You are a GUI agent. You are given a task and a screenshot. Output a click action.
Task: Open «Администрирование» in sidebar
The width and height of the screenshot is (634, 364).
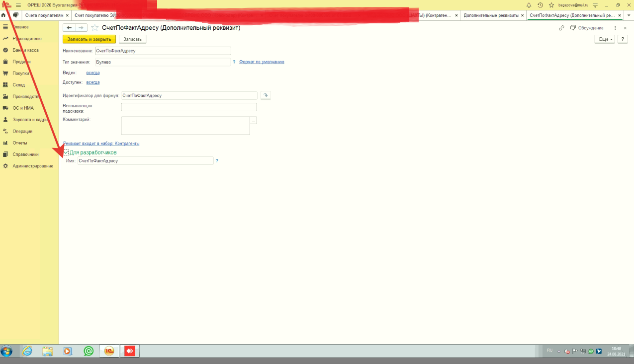point(33,166)
